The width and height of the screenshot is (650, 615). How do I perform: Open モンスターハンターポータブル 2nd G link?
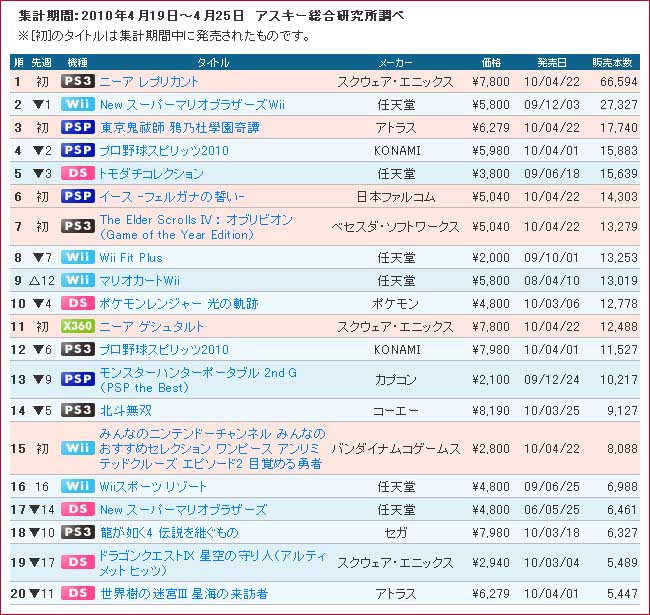point(198,380)
